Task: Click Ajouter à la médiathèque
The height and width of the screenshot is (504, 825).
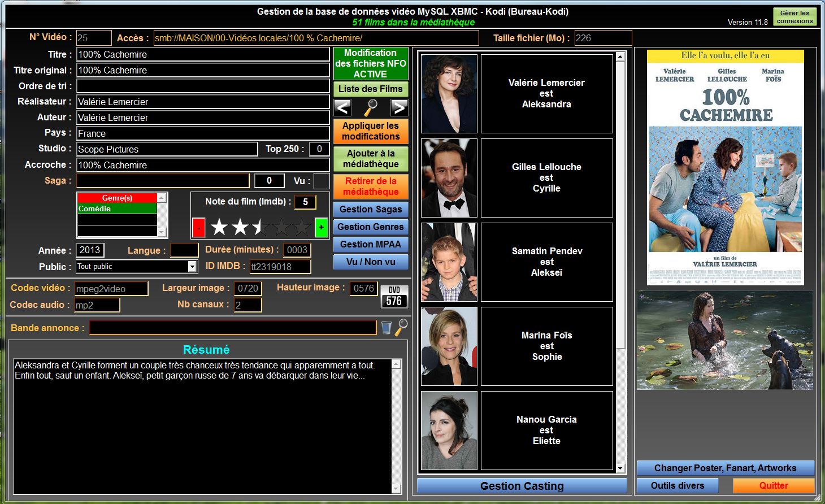Action: pyautogui.click(x=371, y=159)
